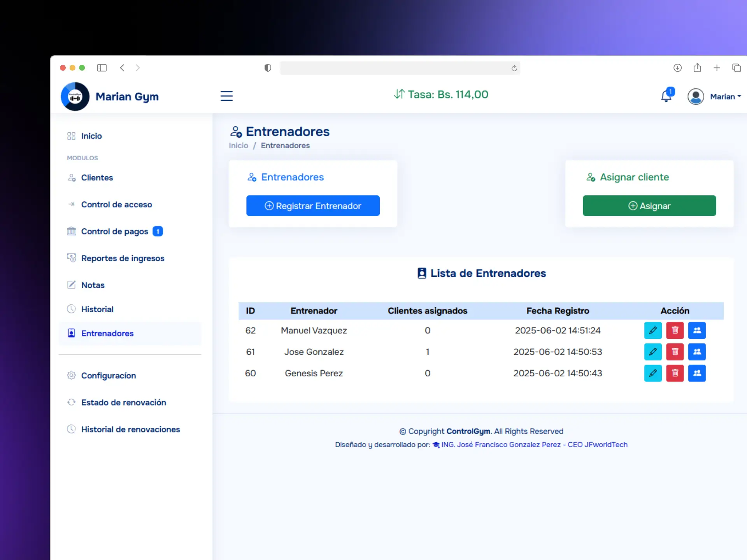The width and height of the screenshot is (747, 560).
Task: Click the browser share icon
Action: pos(697,68)
